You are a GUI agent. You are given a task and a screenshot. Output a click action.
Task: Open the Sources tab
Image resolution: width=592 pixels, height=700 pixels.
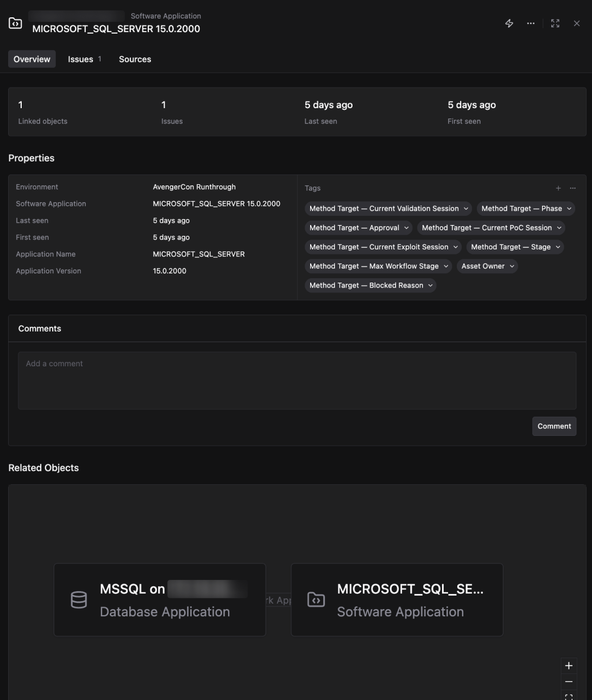(135, 59)
